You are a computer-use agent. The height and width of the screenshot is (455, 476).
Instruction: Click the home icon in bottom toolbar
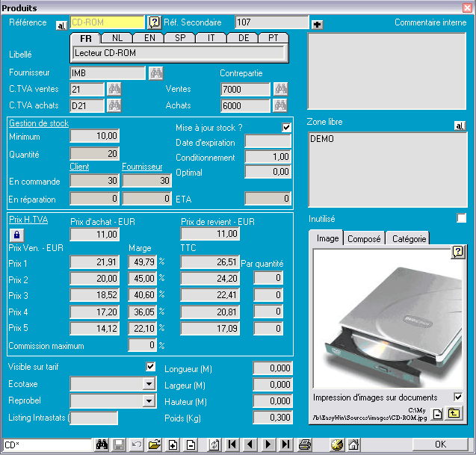tap(353, 445)
